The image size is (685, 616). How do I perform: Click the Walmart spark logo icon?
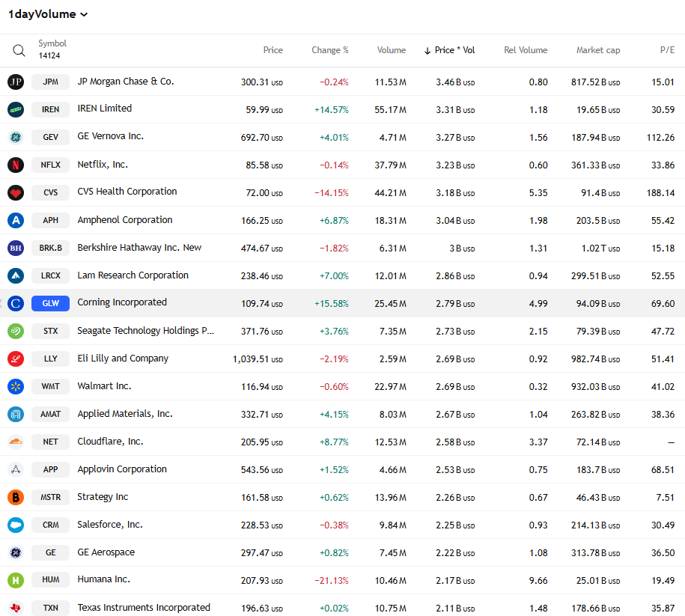[16, 387]
